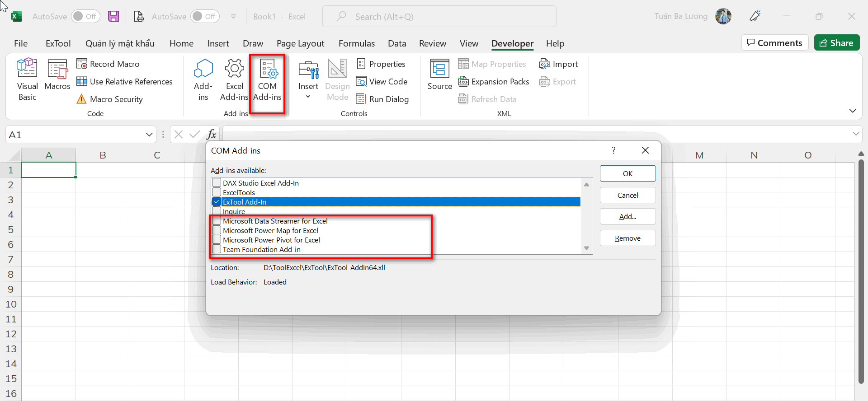
Task: Open the Add-ins store button
Action: coord(203,80)
